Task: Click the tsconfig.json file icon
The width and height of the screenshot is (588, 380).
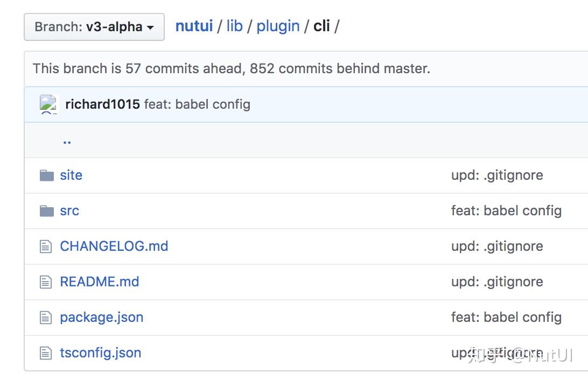Action: click(x=46, y=353)
